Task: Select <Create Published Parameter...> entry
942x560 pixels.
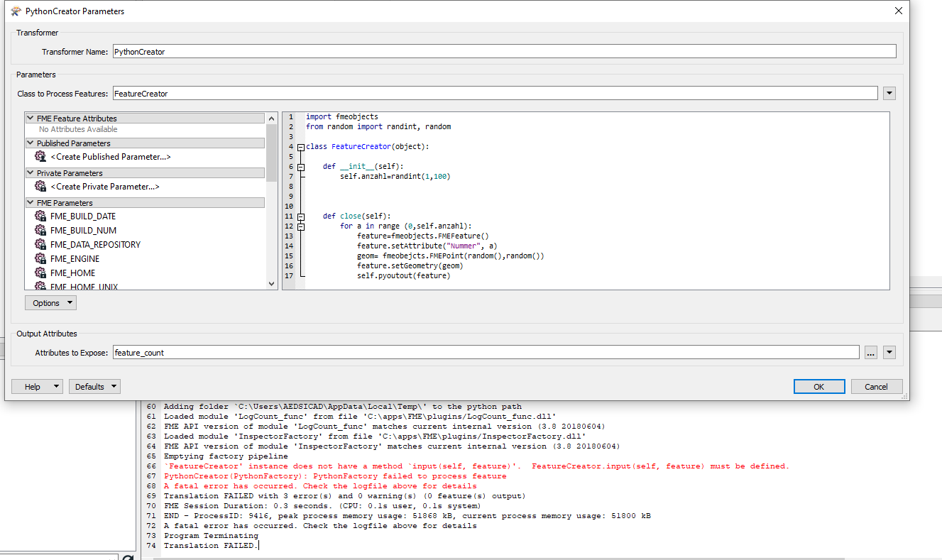Action: tap(111, 157)
